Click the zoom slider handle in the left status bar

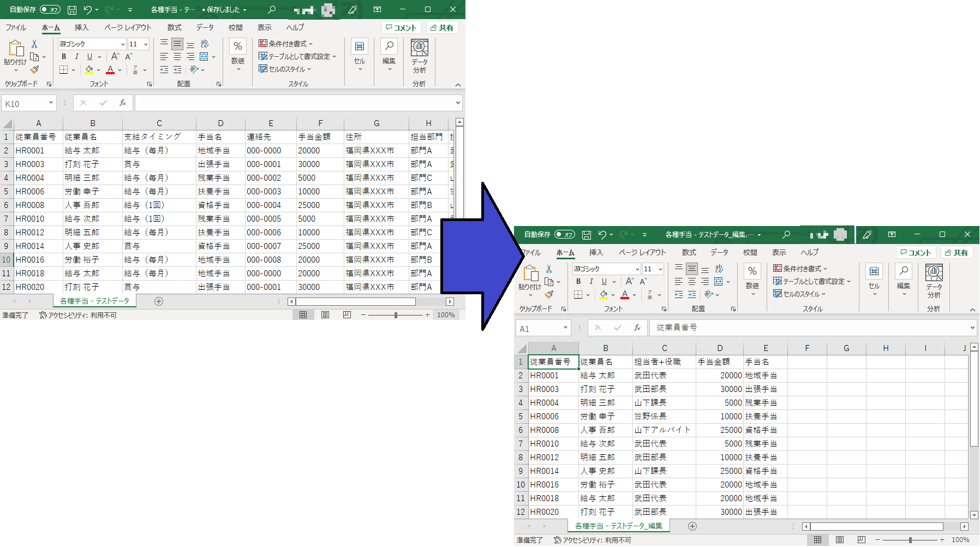(x=396, y=315)
